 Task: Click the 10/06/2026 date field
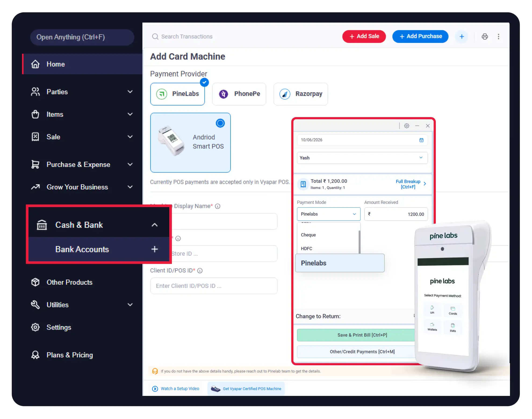click(x=362, y=140)
